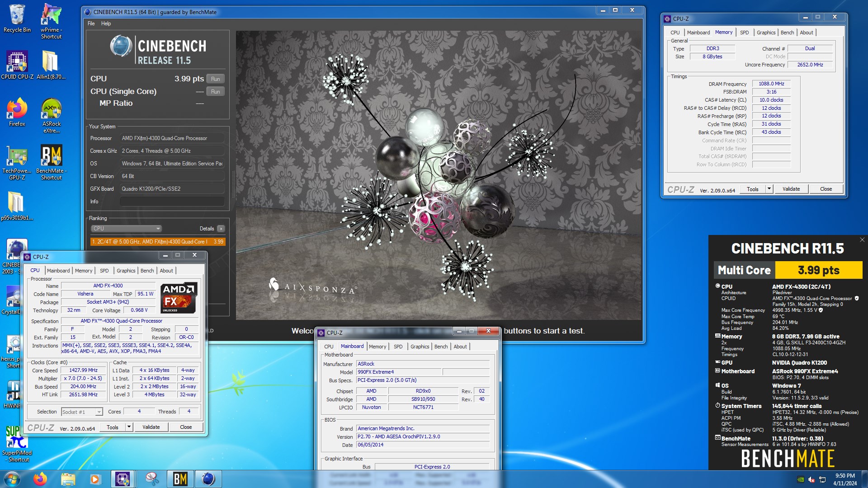Open the BenchMate Shortcut desktop icon
The height and width of the screenshot is (488, 868).
click(x=51, y=163)
